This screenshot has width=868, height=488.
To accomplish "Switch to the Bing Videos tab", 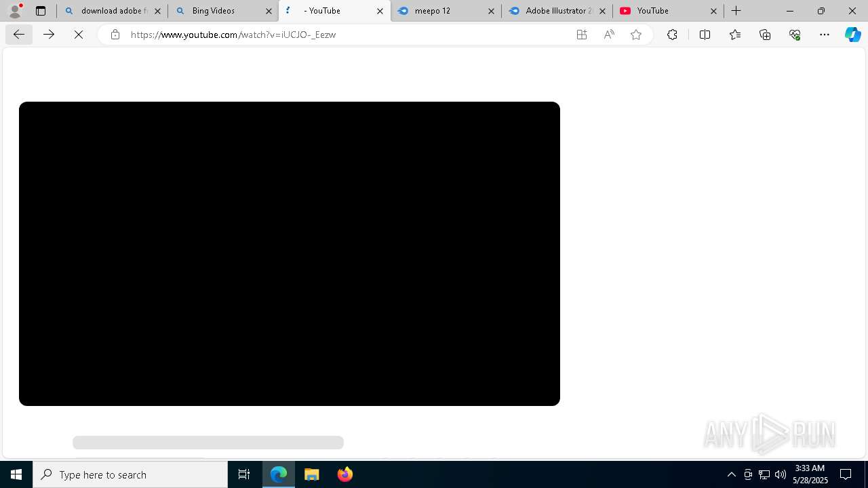I will click(223, 11).
